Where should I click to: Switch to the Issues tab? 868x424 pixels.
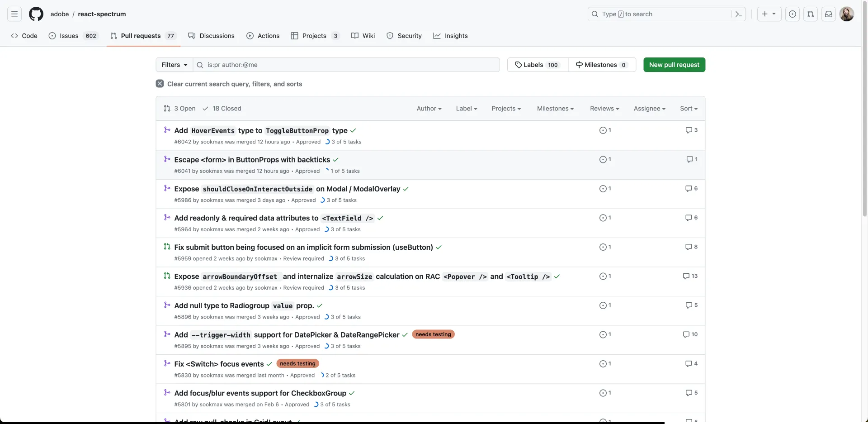[69, 36]
